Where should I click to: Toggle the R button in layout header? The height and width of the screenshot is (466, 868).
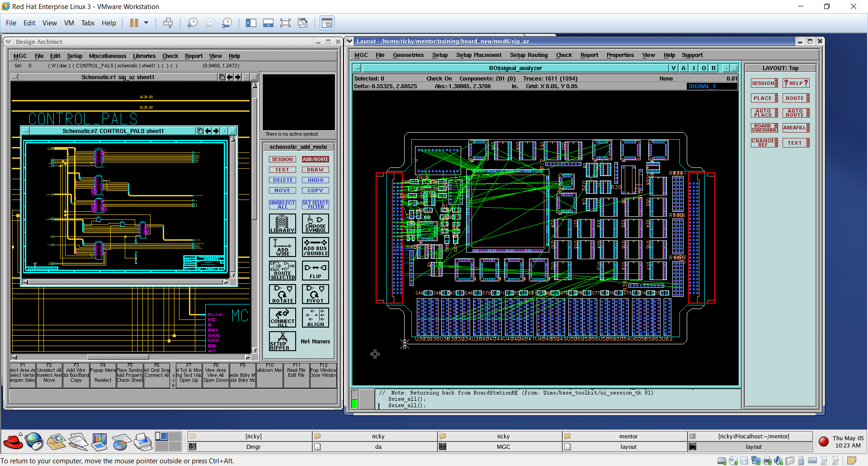coord(713,68)
